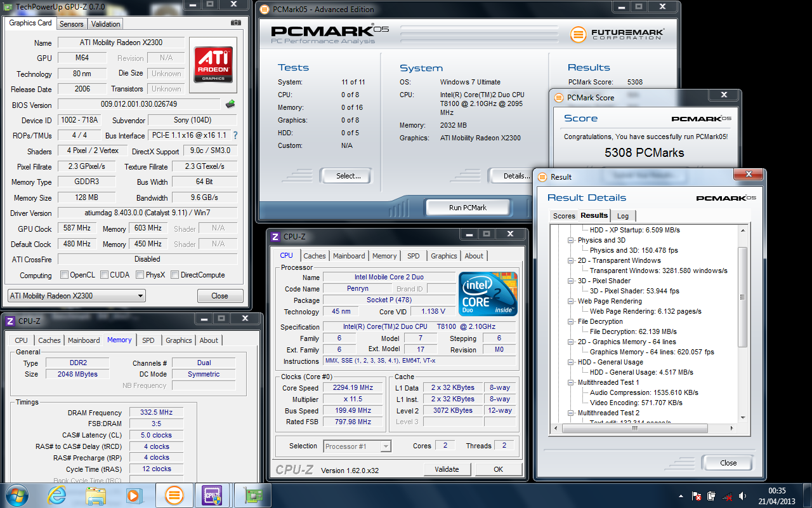
Task: Click the DRAM Frequency 332.5 MHz value
Action: pyautogui.click(x=156, y=413)
